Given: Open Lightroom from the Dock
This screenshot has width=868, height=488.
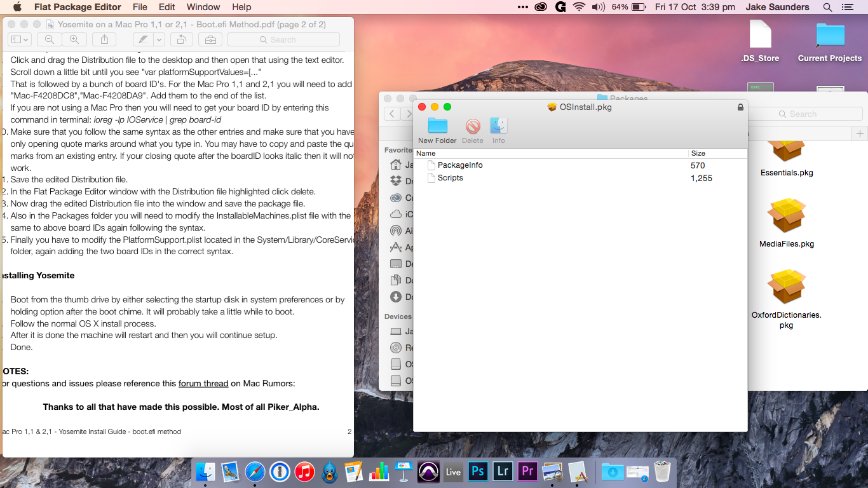Looking at the screenshot, I should click(x=503, y=471).
